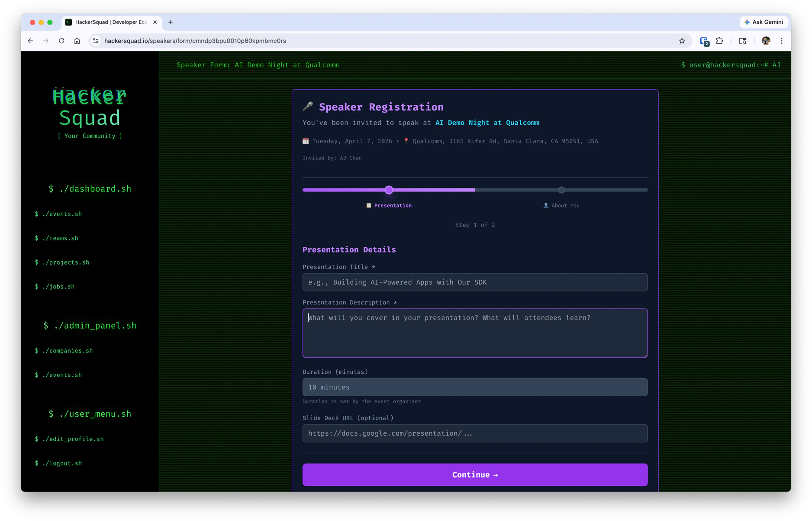
Task: Click the Ask Gemini button
Action: pos(764,22)
